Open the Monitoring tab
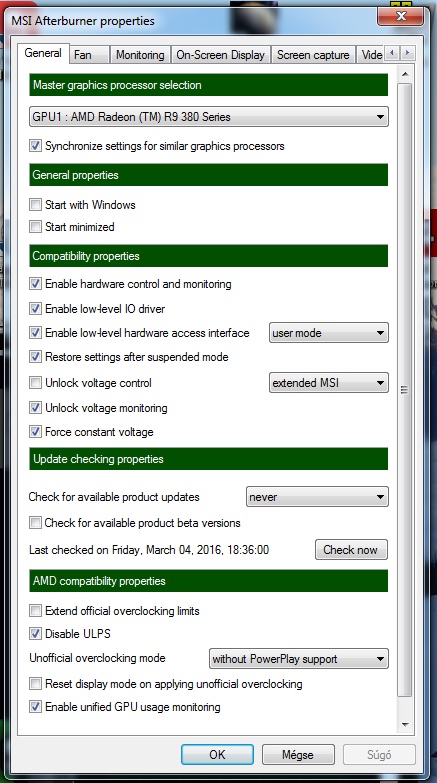This screenshot has width=437, height=783. pos(140,55)
